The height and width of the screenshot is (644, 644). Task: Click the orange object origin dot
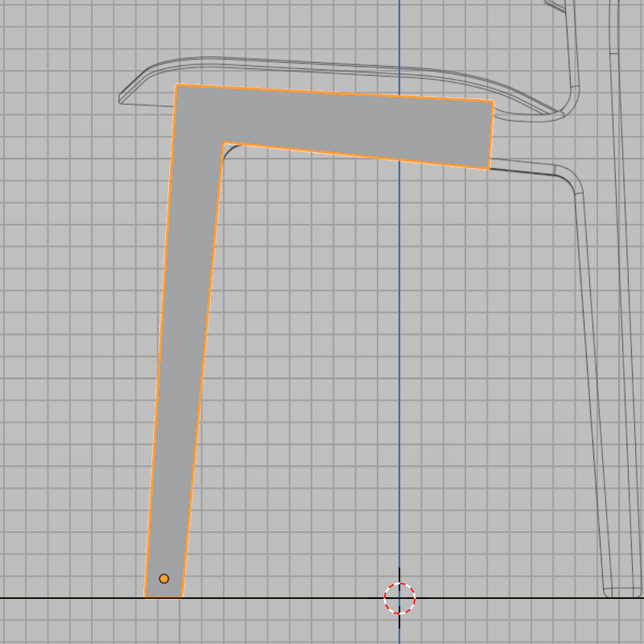(x=164, y=579)
